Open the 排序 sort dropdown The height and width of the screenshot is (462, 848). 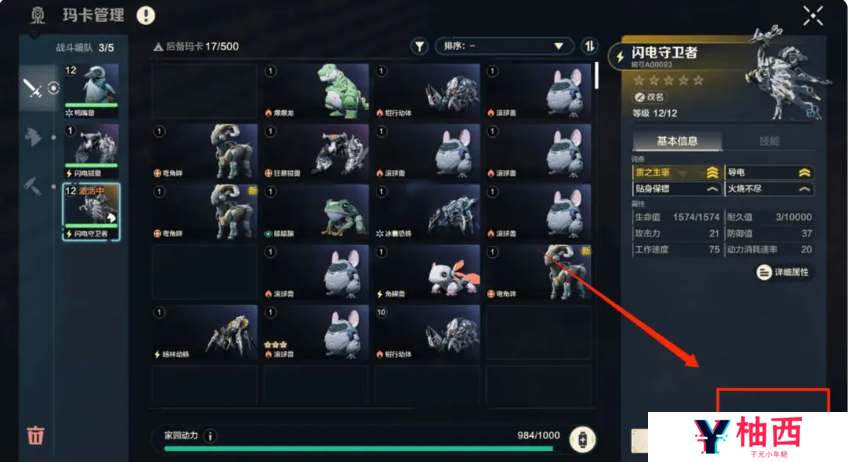coord(504,46)
